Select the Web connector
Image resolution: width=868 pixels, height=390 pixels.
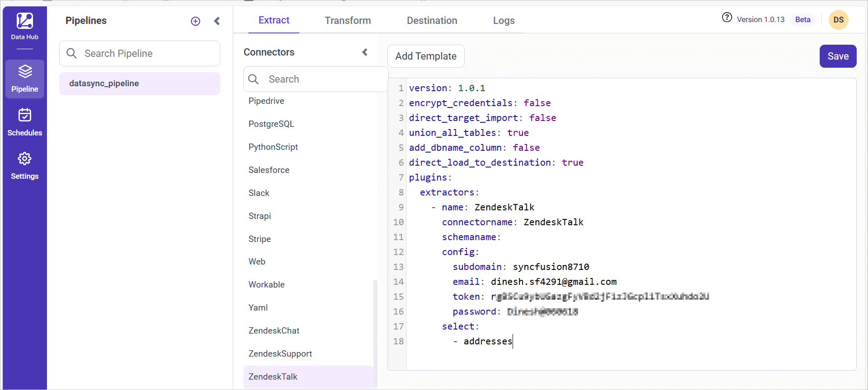257,262
